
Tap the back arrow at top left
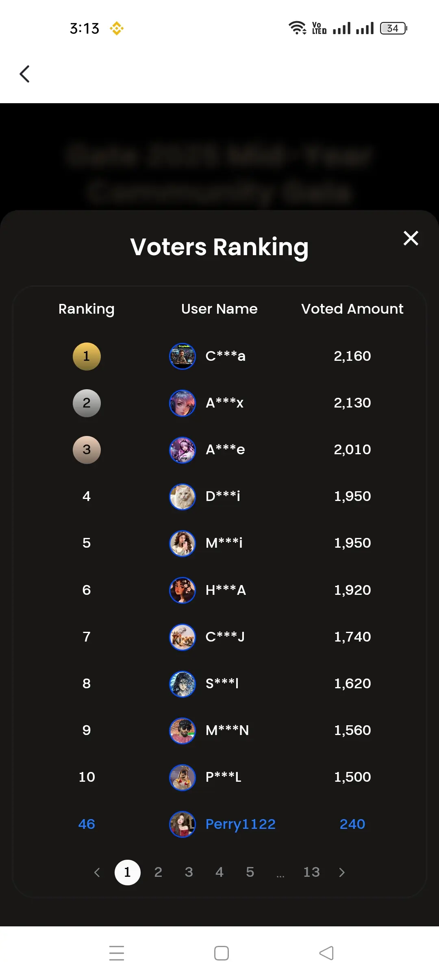(25, 74)
